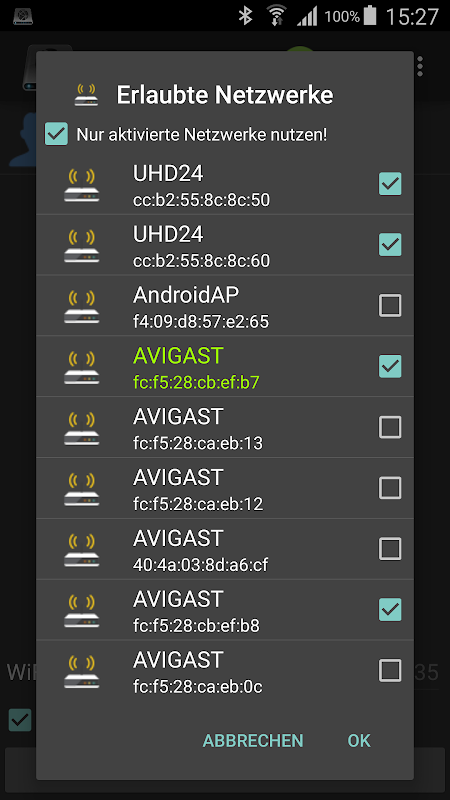450x800 pixels.
Task: Uncheck 'Nur aktivierte Netzwerke nutzen!' checkbox
Action: tap(56, 134)
